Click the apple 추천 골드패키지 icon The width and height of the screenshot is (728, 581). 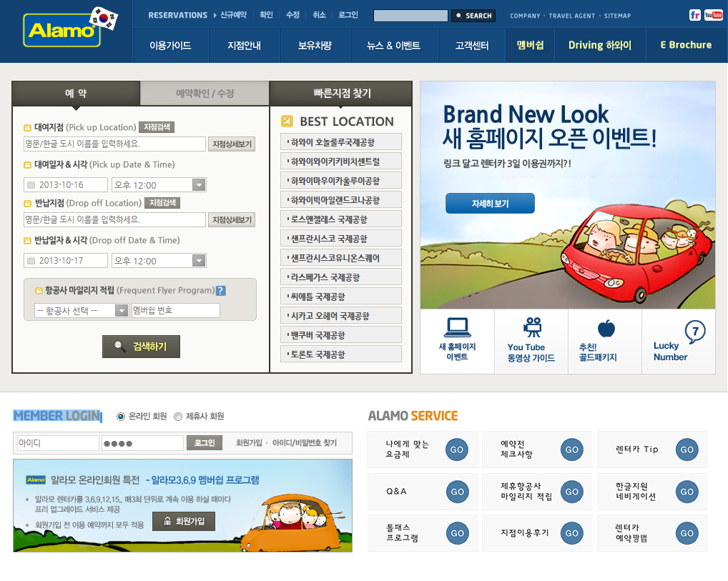tap(606, 328)
